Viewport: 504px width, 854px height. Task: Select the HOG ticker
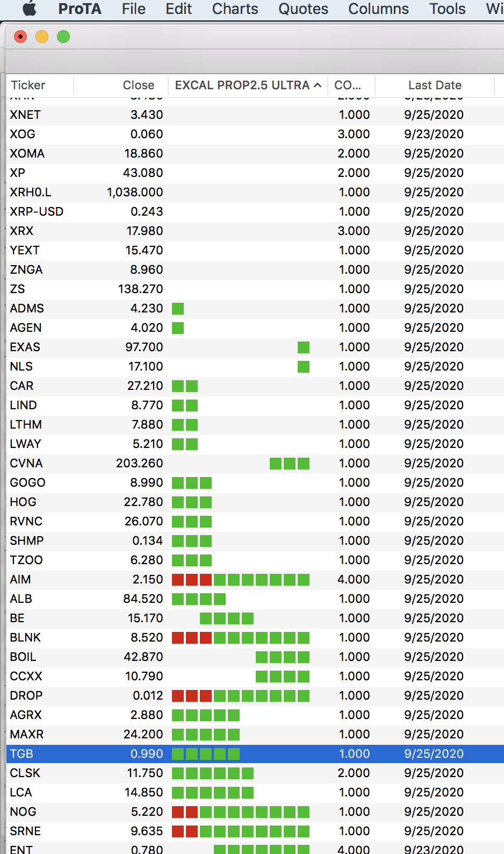23,502
